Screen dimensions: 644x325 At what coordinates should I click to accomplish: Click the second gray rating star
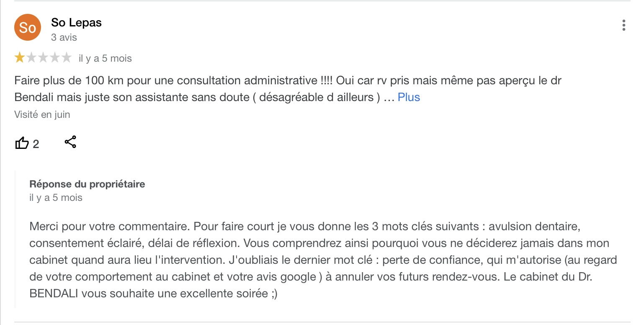pyautogui.click(x=31, y=58)
